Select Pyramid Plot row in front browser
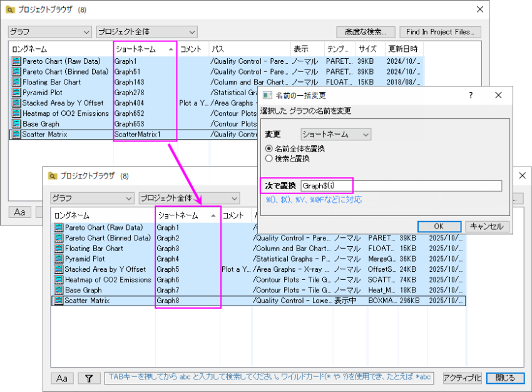 click(x=259, y=259)
